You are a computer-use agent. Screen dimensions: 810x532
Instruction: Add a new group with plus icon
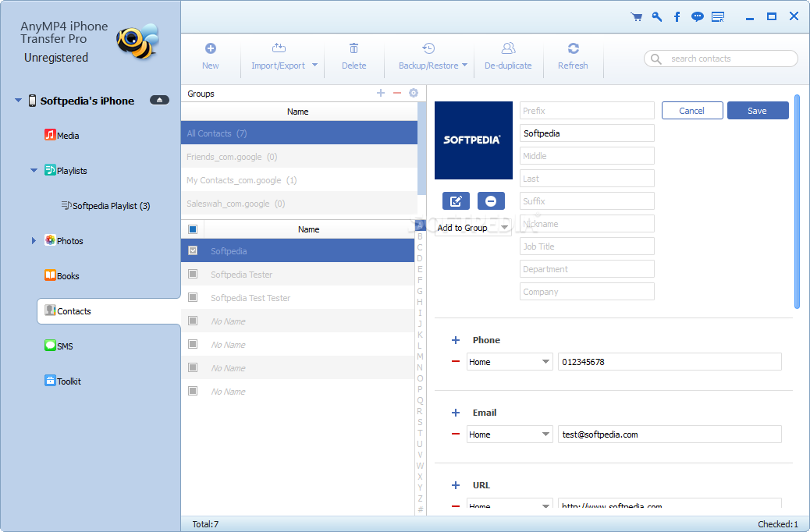click(381, 93)
